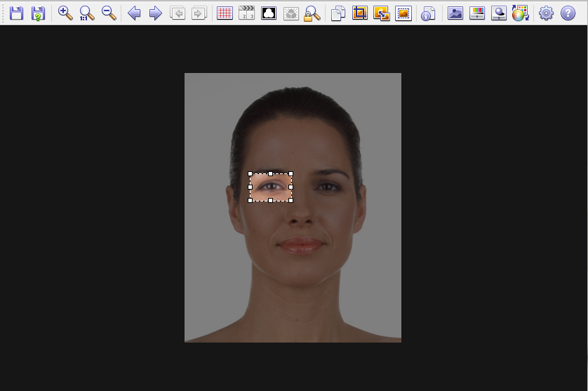Zoom in with the plus magnifier
588x391 pixels.
click(x=65, y=13)
